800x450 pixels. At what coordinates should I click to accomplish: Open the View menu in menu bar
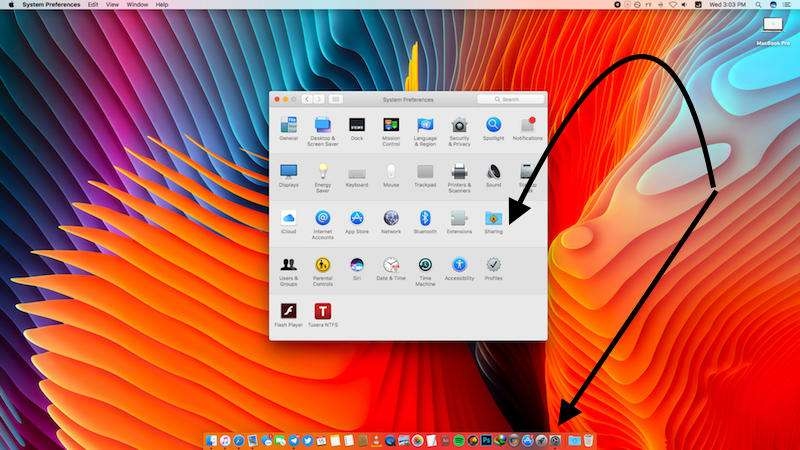[113, 5]
